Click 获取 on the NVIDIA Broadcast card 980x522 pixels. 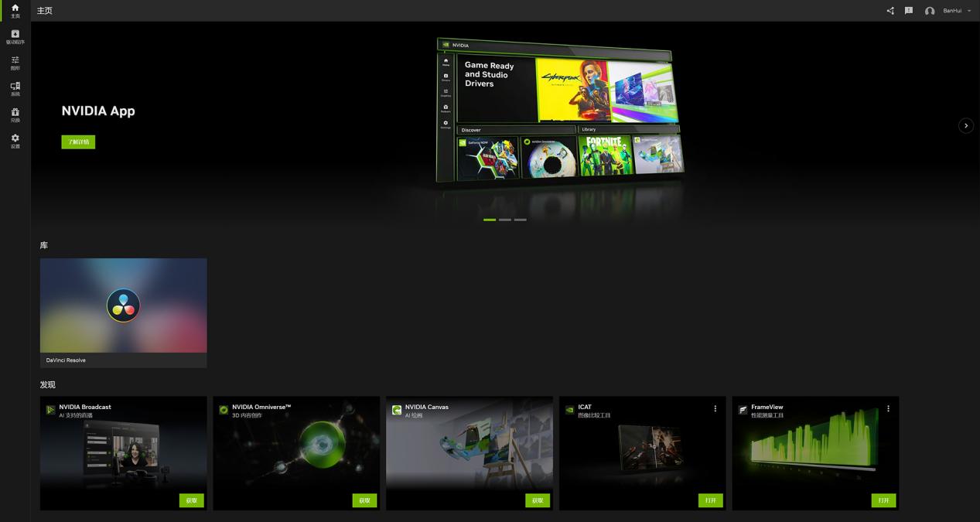[191, 500]
